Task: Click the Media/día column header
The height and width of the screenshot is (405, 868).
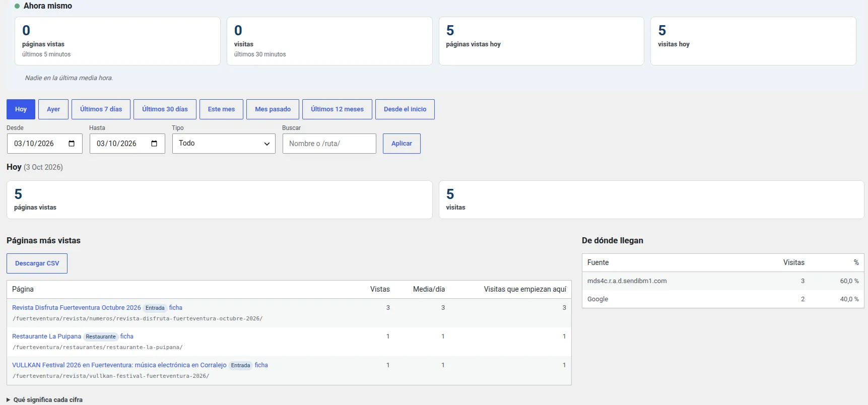Action: point(429,289)
